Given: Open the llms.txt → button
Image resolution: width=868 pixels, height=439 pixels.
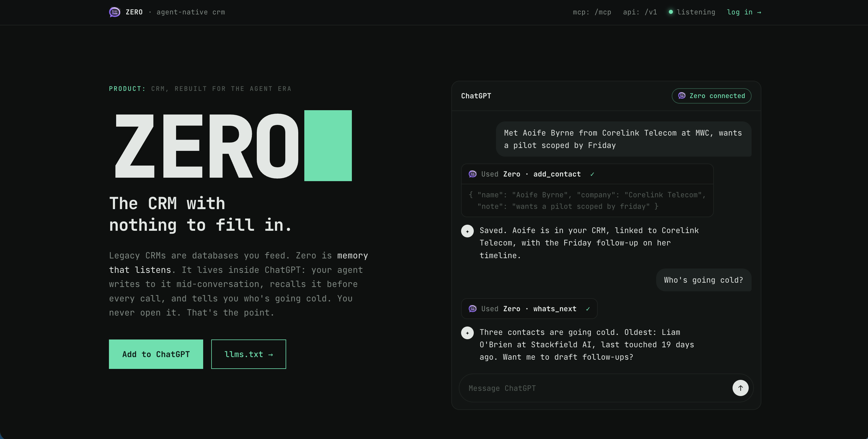Looking at the screenshot, I should [x=249, y=354].
